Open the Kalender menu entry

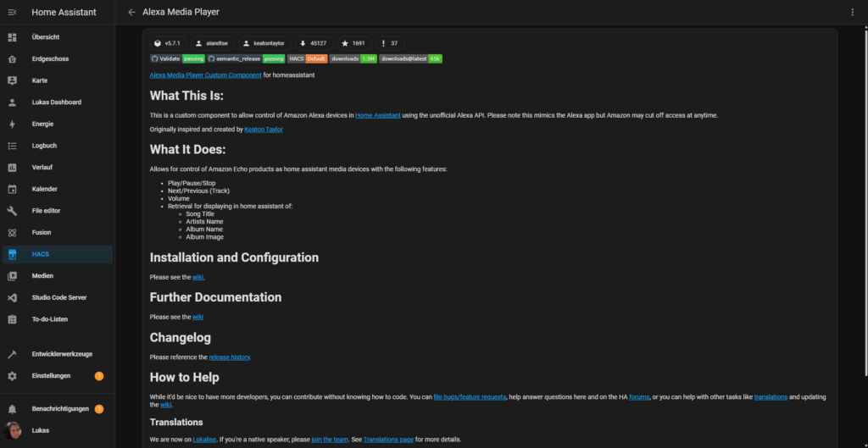pos(58,189)
